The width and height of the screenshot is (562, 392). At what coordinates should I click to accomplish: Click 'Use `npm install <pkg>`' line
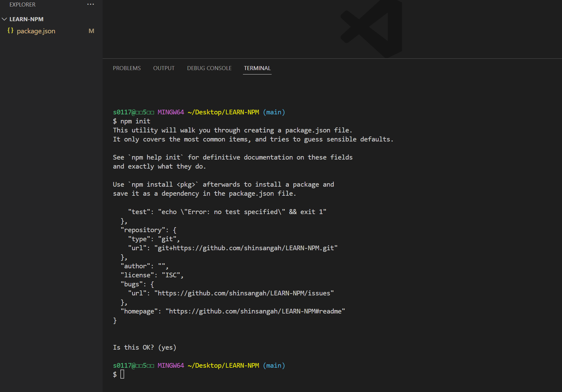(223, 184)
